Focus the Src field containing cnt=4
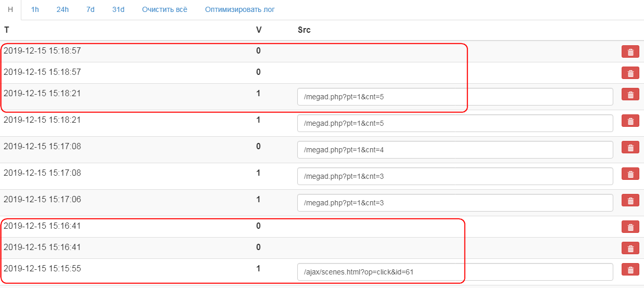The image size is (644, 288). pos(454,150)
